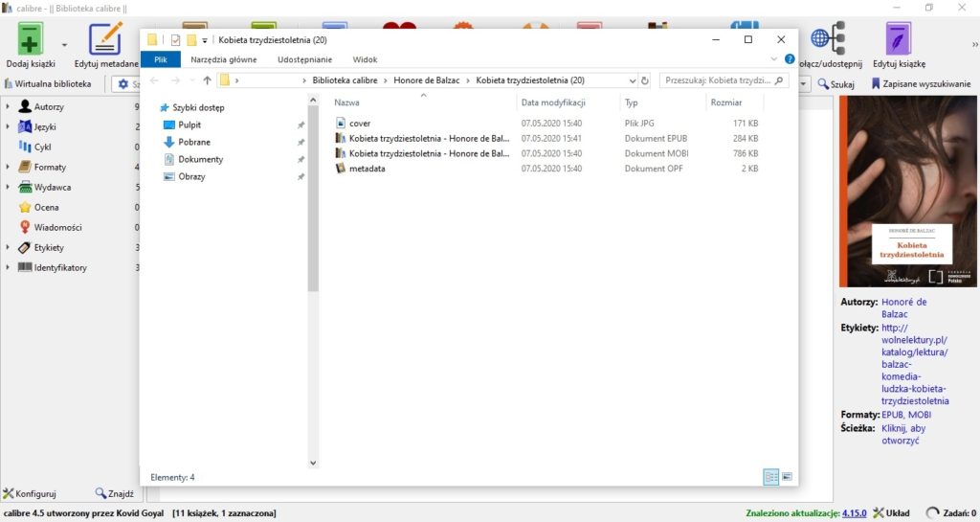Click Znajdź in tag browser

coord(115,493)
